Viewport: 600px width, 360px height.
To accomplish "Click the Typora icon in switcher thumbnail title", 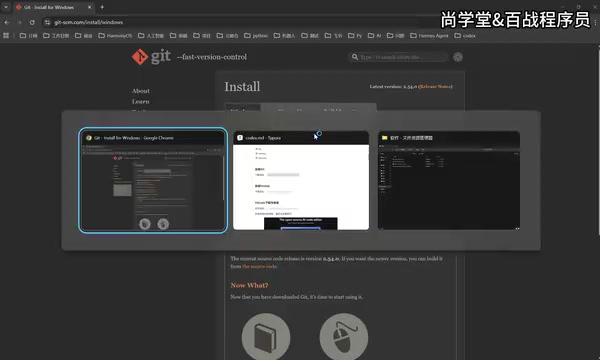I will point(240,138).
